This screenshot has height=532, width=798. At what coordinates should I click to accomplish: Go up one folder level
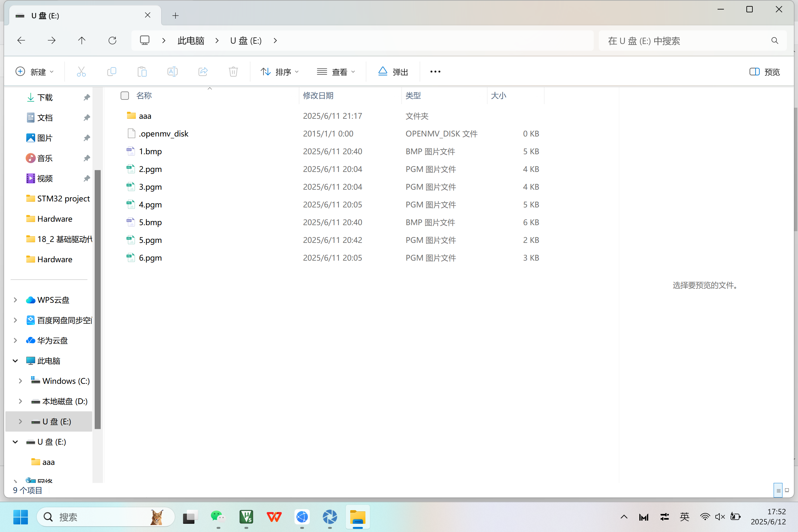pos(82,41)
